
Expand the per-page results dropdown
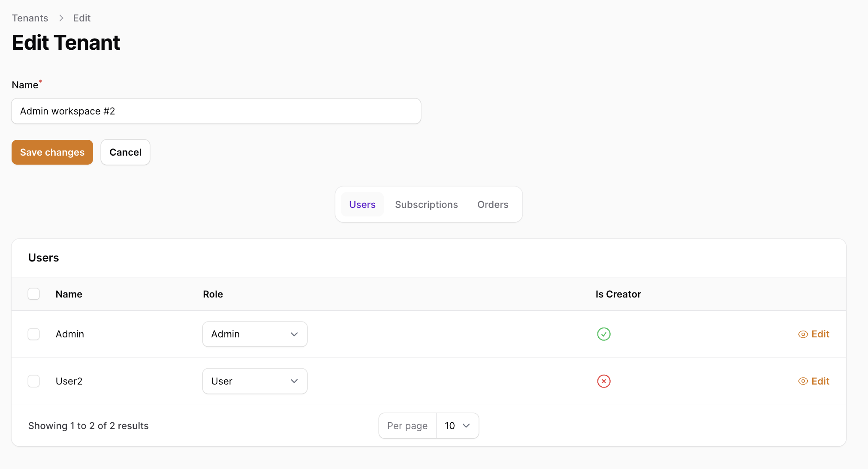pos(458,426)
